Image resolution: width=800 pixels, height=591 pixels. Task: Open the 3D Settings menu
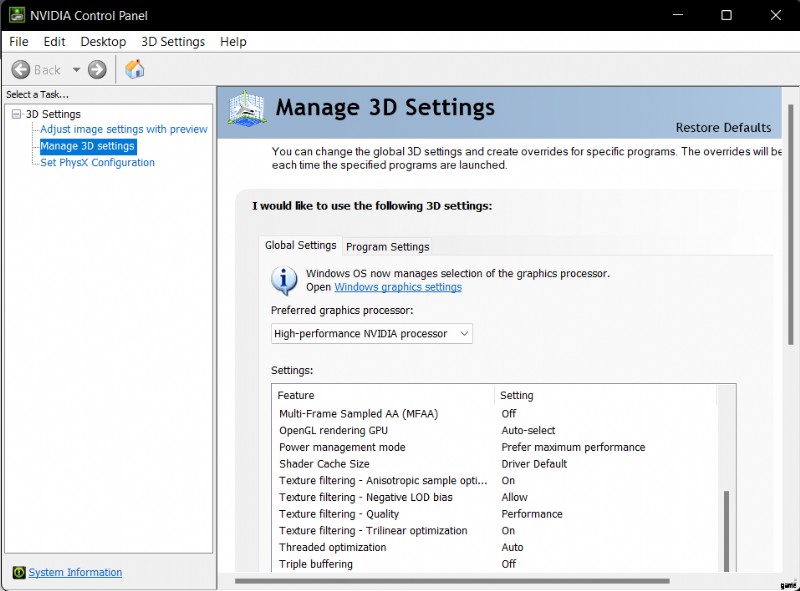[173, 41]
